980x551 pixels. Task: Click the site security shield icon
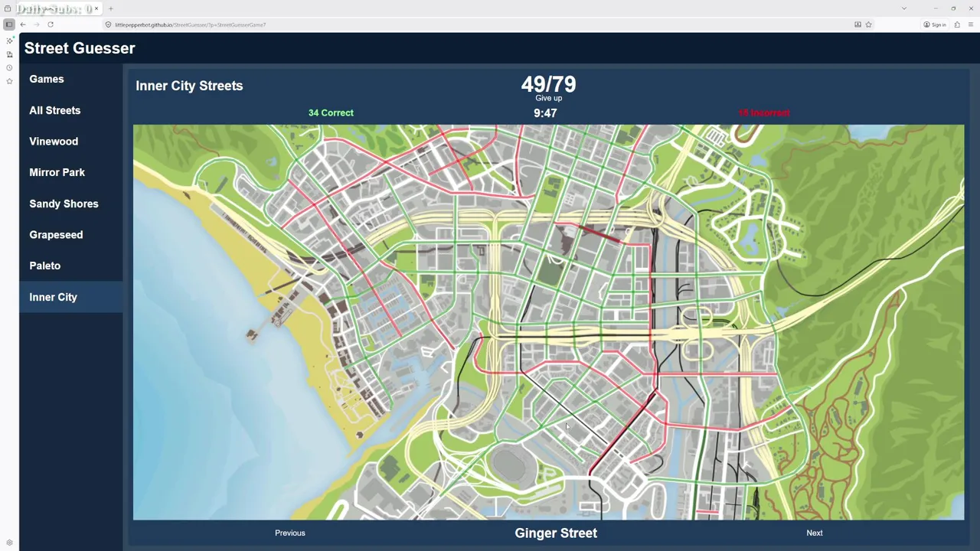pos(108,24)
